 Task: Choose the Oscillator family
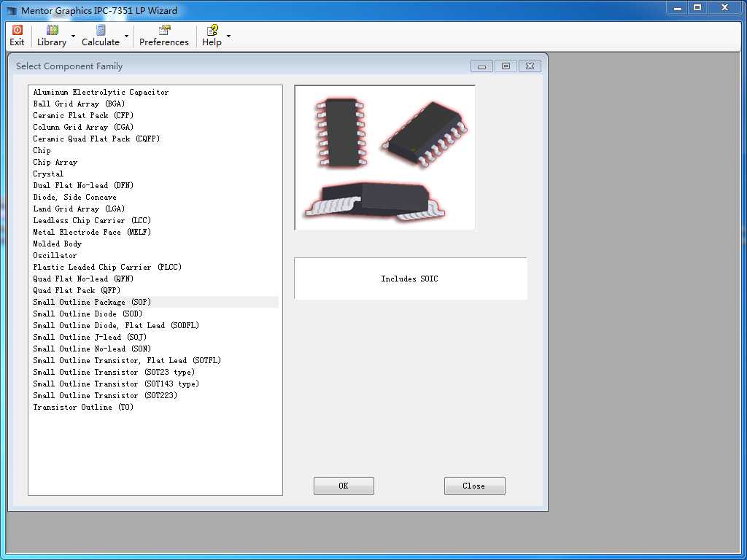[153, 255]
